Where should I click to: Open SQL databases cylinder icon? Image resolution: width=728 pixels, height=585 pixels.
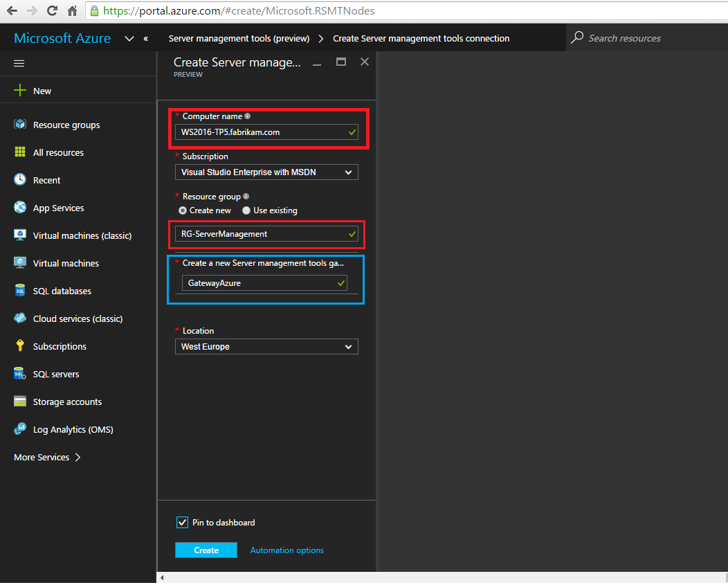click(20, 290)
